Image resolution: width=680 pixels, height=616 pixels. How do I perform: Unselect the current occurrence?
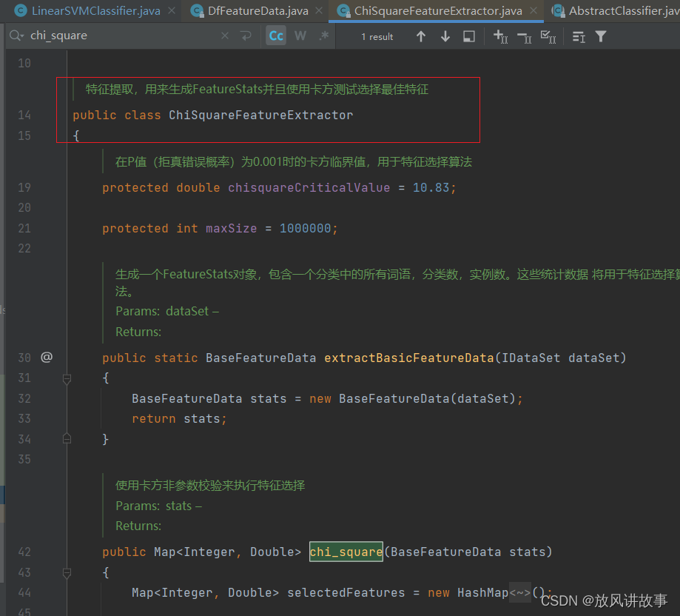click(x=525, y=38)
